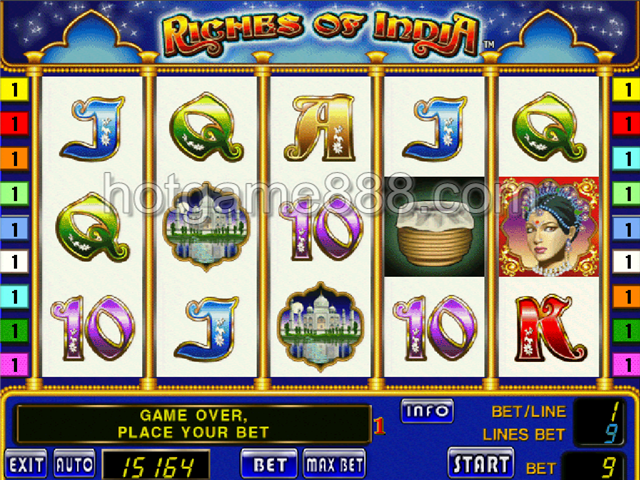Click the red K symbol on reel five

pyautogui.click(x=549, y=328)
